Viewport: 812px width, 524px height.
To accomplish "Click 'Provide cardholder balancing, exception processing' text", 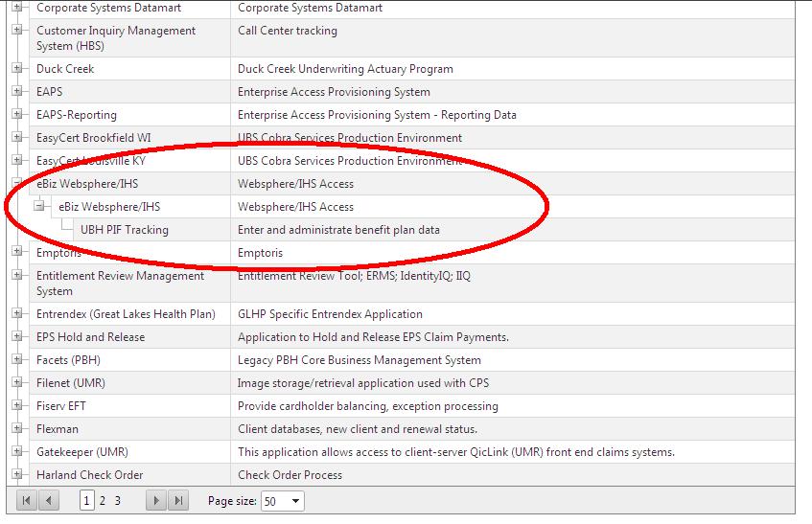I will [x=368, y=406].
